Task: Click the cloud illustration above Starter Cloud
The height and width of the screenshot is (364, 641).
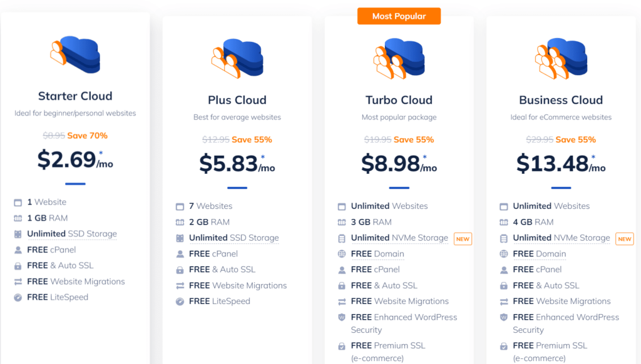Action: 75,56
